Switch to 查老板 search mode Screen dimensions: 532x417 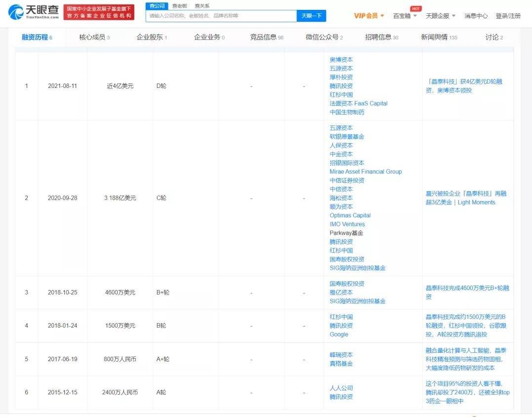coord(179,6)
